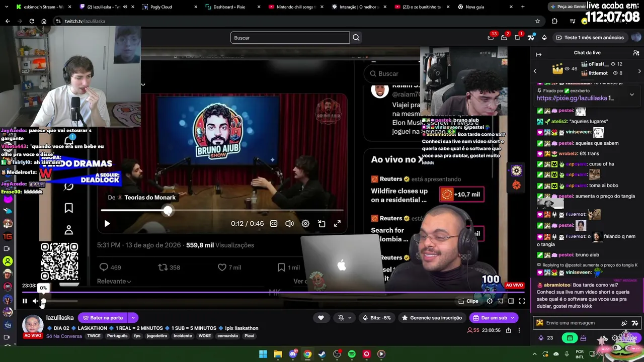Click Teste 1 mês sem anúncios
The height and width of the screenshot is (362, 644).
pos(590,37)
